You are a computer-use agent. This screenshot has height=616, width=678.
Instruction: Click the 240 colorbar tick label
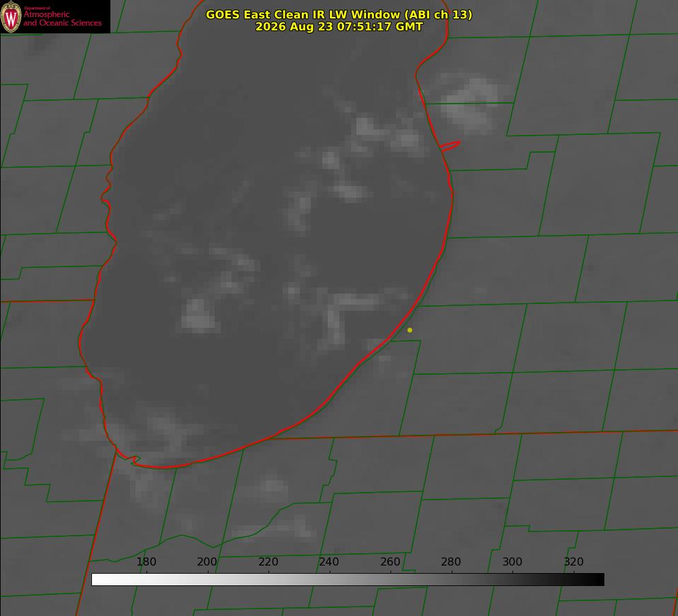[329, 561]
